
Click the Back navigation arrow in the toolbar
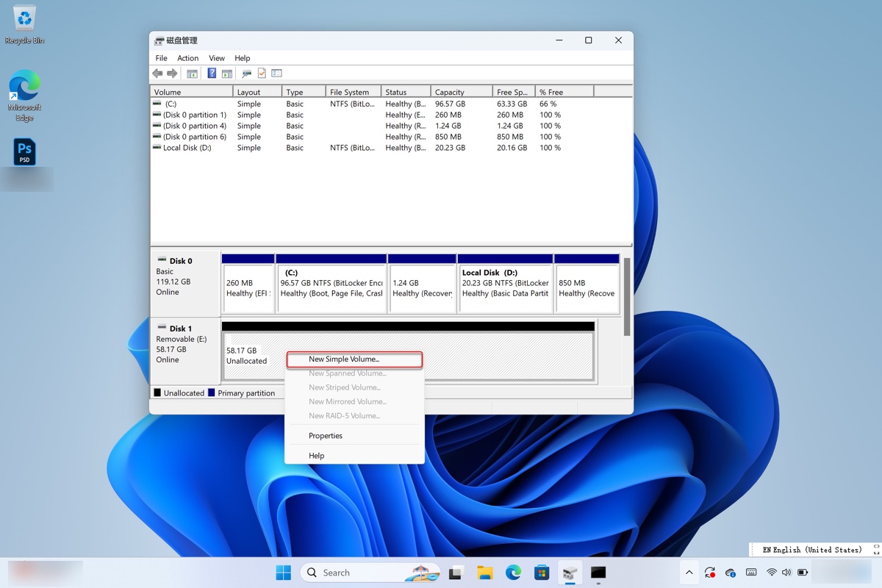click(x=157, y=73)
